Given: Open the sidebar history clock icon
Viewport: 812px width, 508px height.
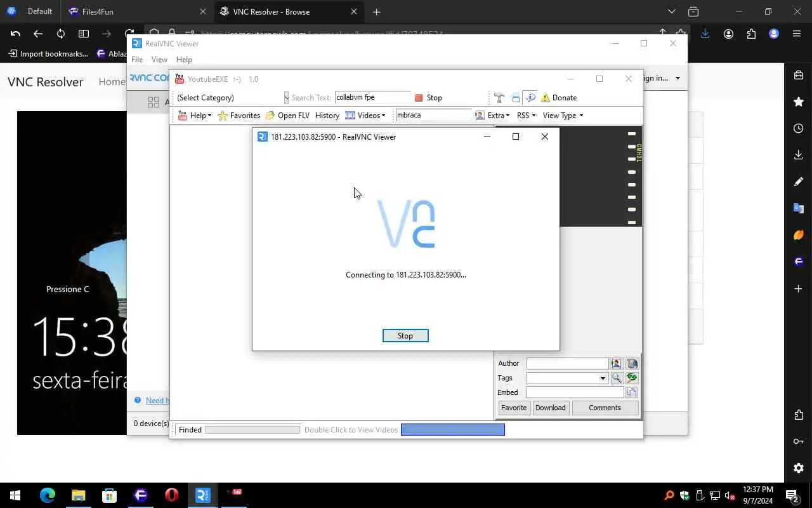Looking at the screenshot, I should coord(799,128).
